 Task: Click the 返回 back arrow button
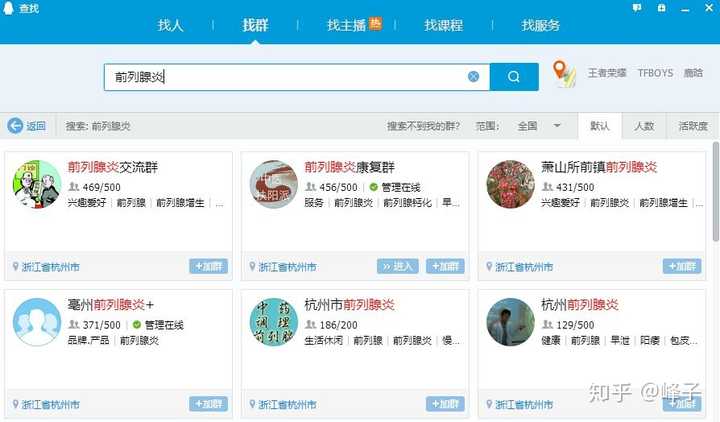pos(27,126)
